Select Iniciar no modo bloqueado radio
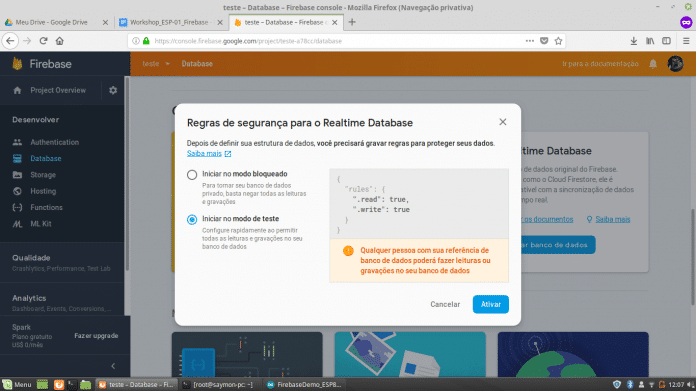 tap(192, 174)
